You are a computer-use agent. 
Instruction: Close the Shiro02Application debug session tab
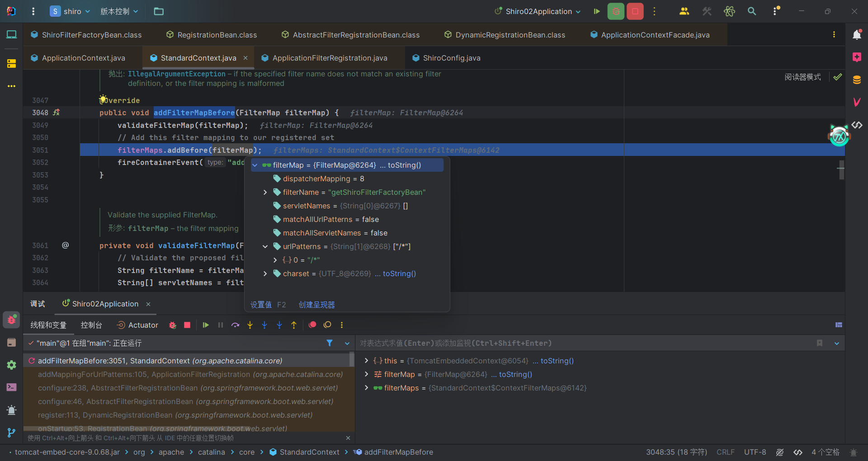pyautogui.click(x=148, y=304)
